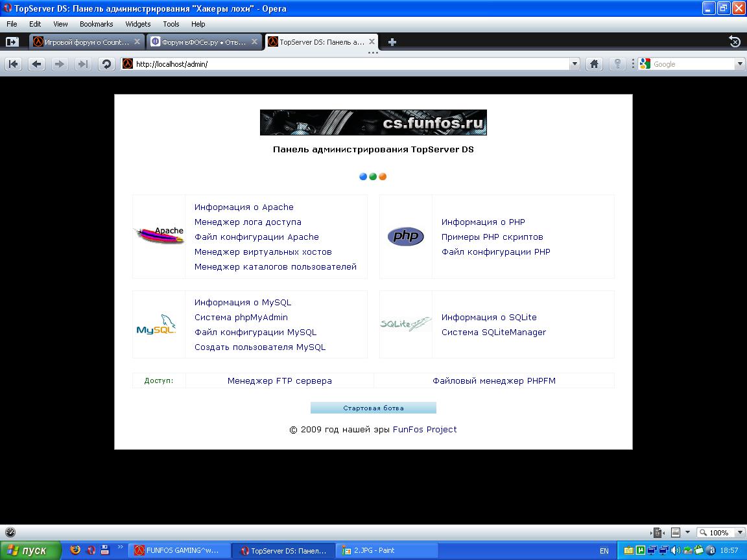
Task: Click the MySQL logo image
Action: 156,325
